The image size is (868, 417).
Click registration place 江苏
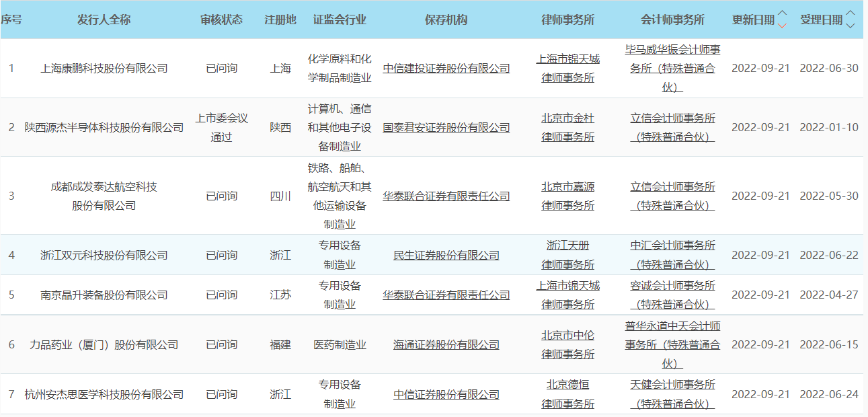(x=280, y=295)
